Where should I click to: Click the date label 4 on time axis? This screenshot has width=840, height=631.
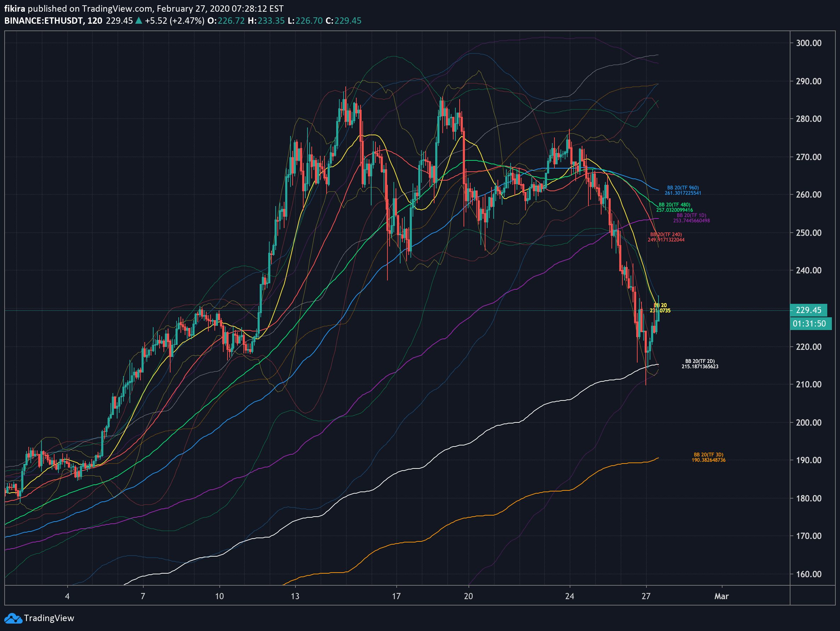[x=67, y=596]
